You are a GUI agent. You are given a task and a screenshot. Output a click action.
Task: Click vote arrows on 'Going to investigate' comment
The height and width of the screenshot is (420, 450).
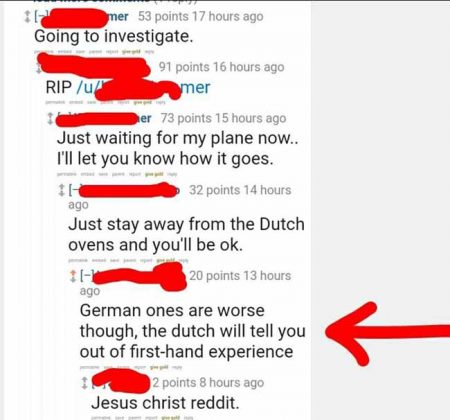coord(28,17)
